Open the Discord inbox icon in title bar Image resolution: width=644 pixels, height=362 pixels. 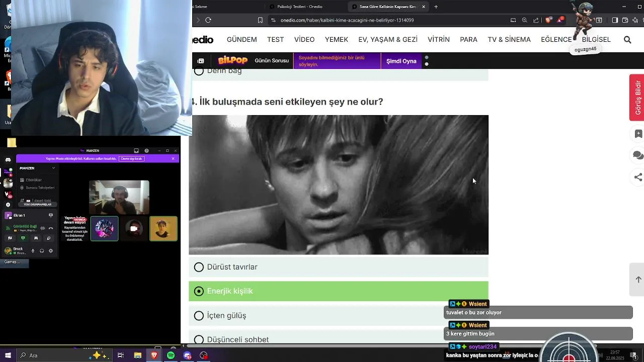tap(136, 151)
